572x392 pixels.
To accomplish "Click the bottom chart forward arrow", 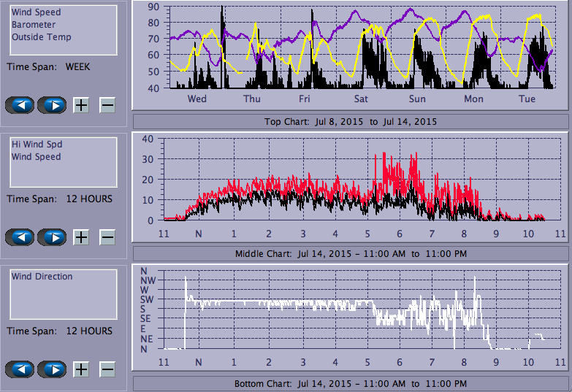I will point(52,369).
